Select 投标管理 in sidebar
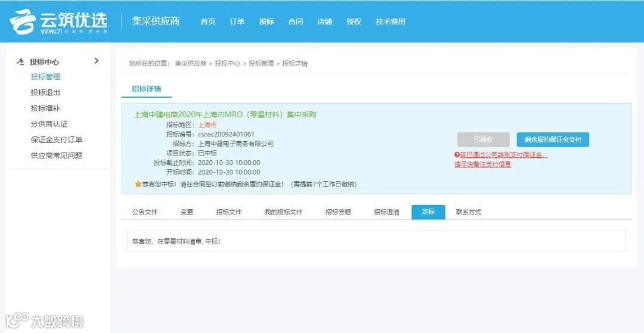The image size is (644, 333). coord(45,77)
